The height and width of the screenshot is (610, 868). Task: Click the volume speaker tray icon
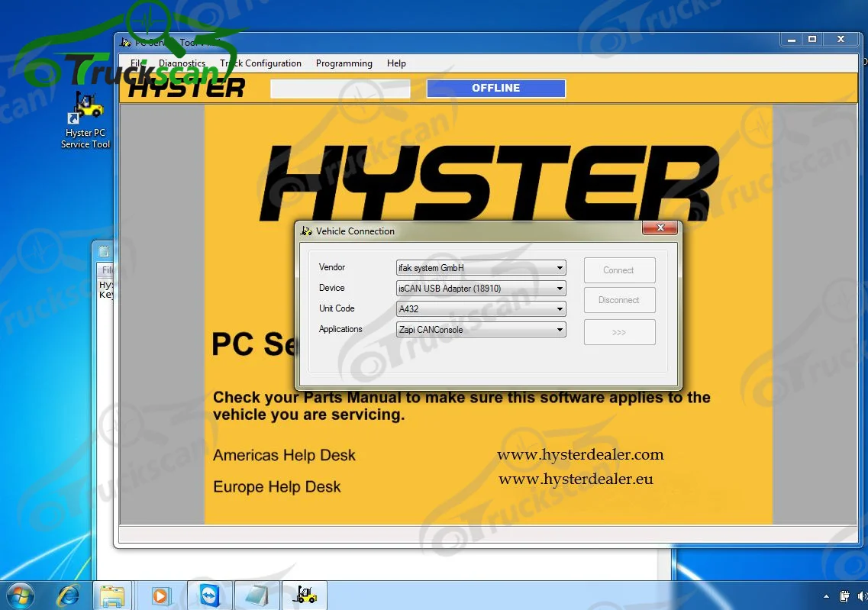coord(861,596)
